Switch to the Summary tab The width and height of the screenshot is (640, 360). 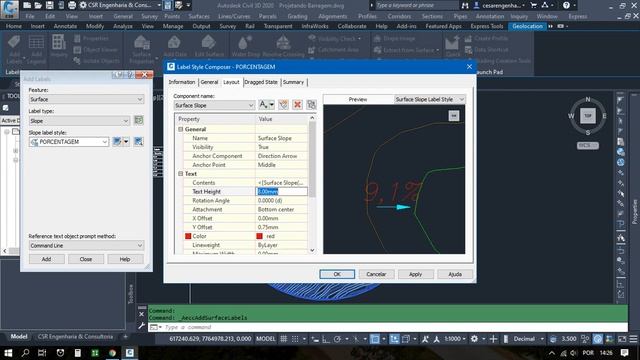293,82
